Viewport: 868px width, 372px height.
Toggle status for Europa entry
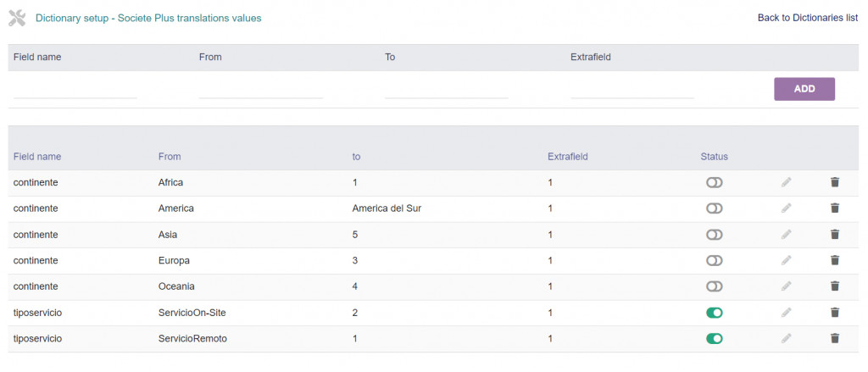[x=714, y=260]
